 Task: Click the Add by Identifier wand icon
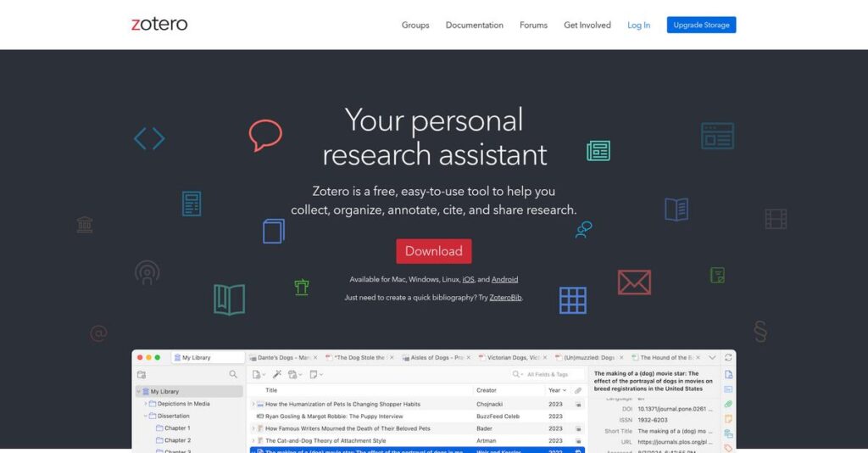[277, 374]
